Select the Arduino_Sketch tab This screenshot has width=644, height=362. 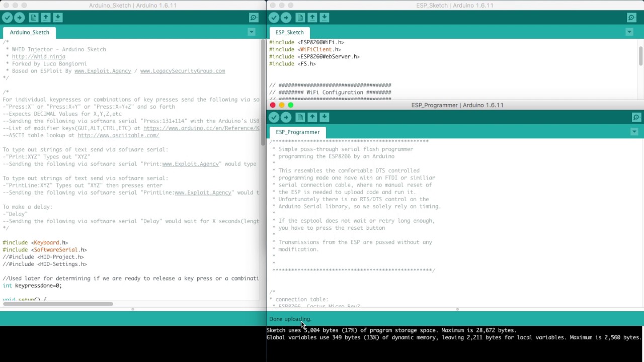pyautogui.click(x=29, y=32)
